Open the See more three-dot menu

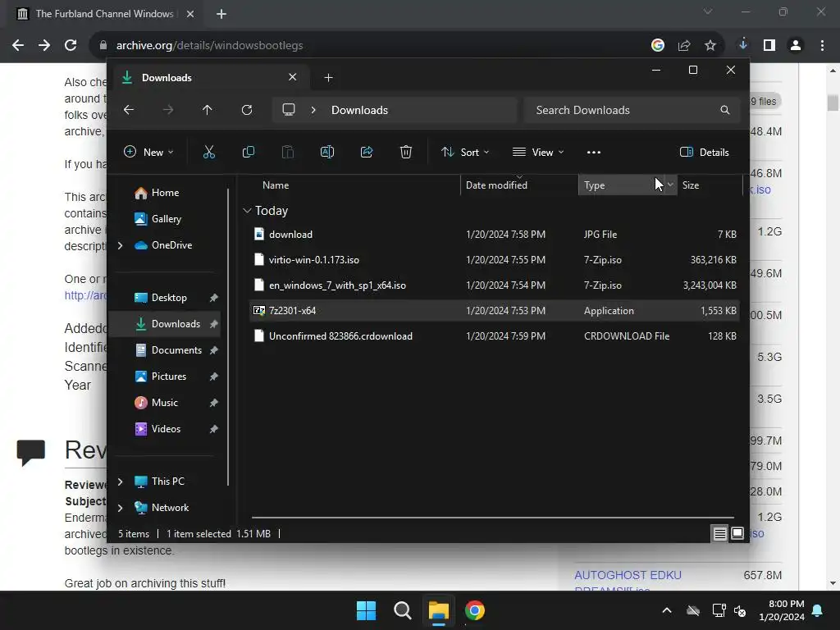tap(594, 152)
